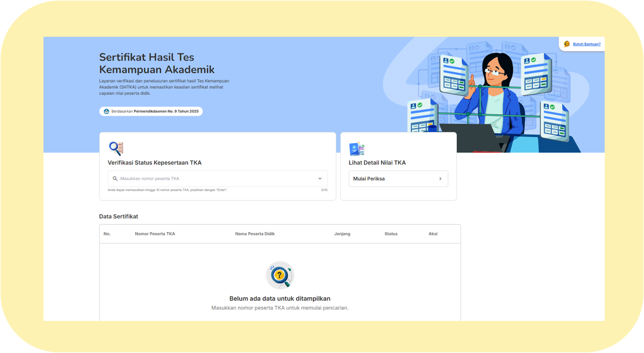Click the No. column header
Screen dimensions: 644x353
[107, 234]
